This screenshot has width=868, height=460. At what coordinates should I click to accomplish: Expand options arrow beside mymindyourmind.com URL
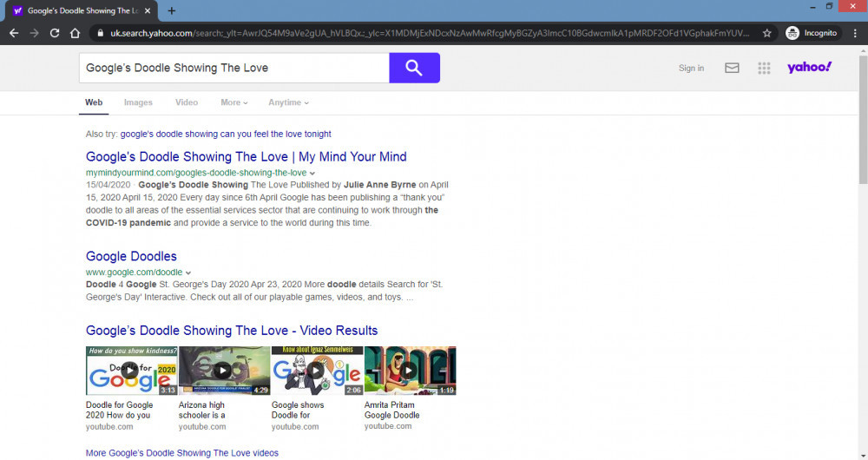point(312,174)
